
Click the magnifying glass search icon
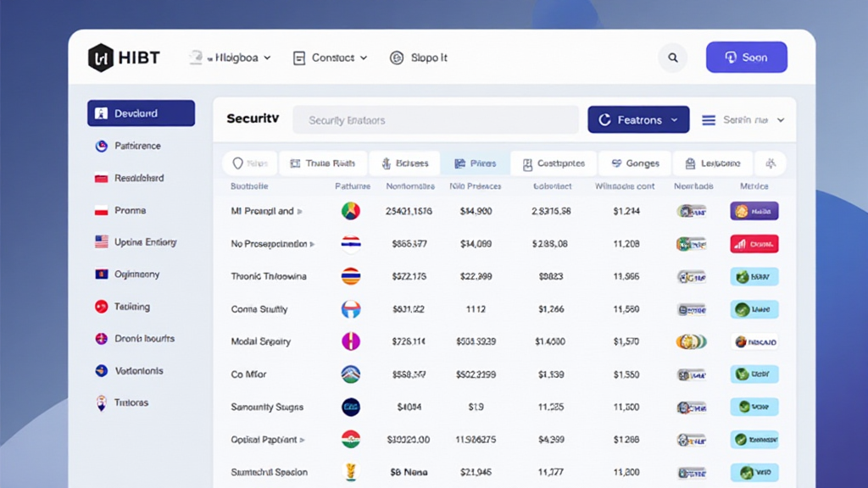673,58
